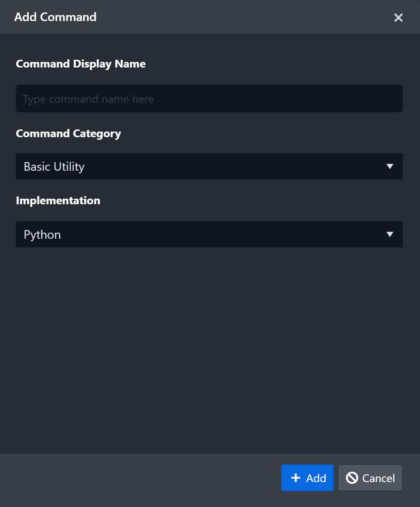Open the Command Category dropdown
Screen dimensions: 420x507
pos(209,166)
